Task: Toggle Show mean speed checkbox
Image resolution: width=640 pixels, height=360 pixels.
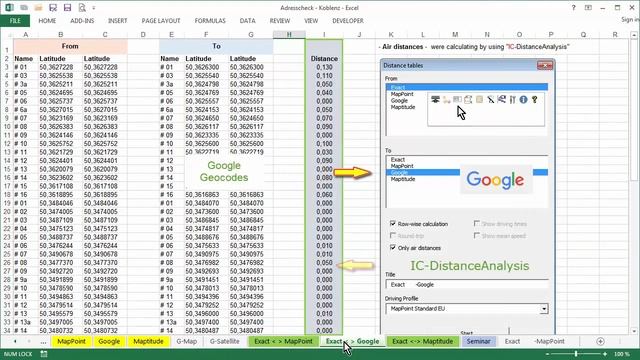Action: click(x=476, y=236)
